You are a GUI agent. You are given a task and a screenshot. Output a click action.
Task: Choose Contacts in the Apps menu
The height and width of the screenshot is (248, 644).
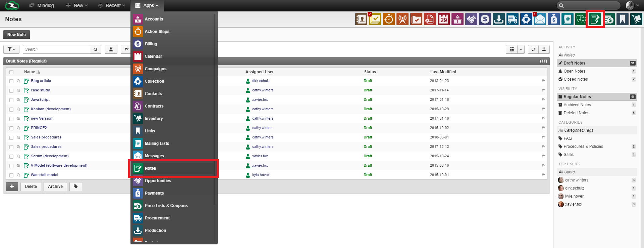(153, 94)
